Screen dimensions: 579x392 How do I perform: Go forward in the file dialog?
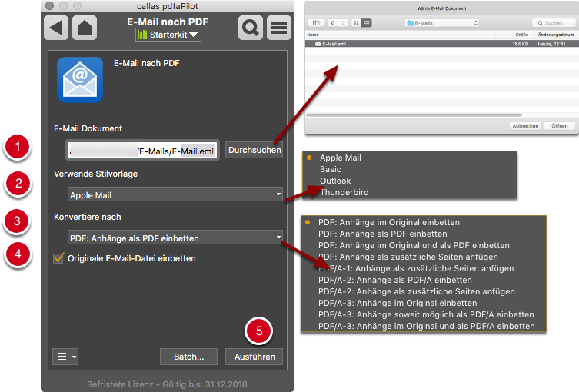pos(343,23)
